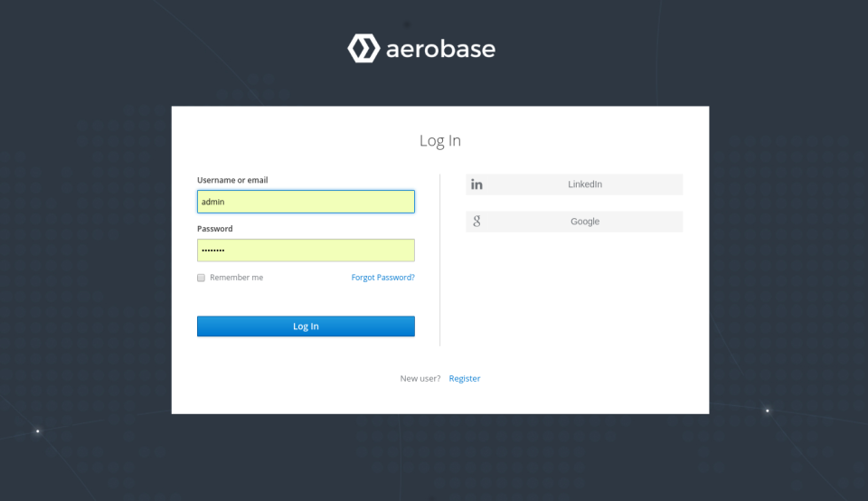Click the "Username or email" field label
This screenshot has height=501, width=868.
(232, 180)
